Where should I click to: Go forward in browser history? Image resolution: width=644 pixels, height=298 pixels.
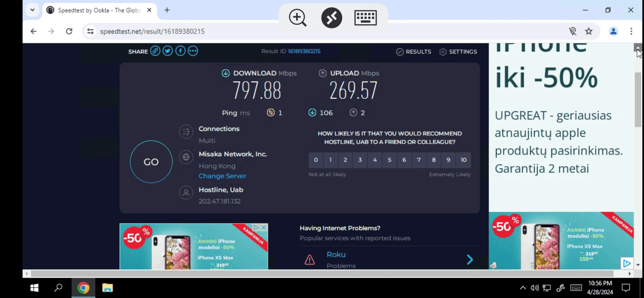pos(51,31)
